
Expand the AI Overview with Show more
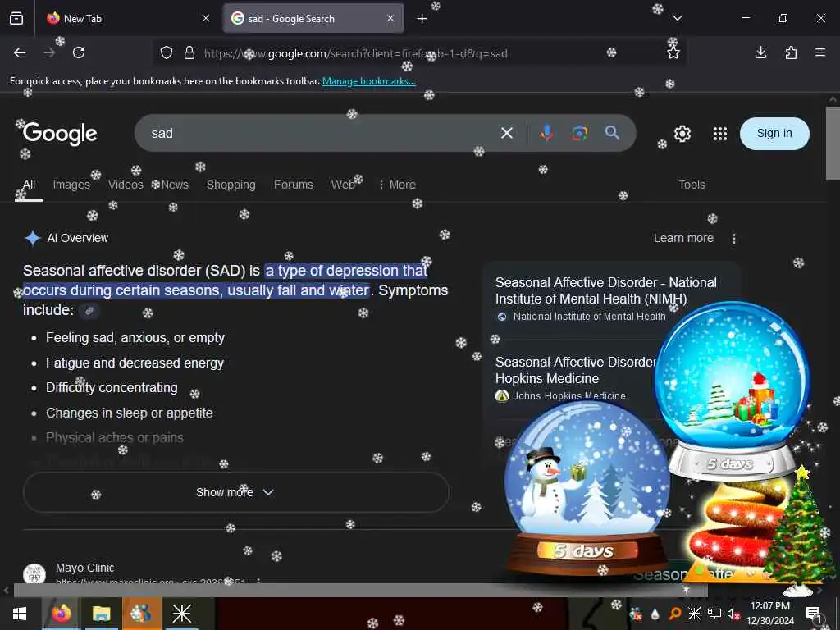[x=235, y=492]
